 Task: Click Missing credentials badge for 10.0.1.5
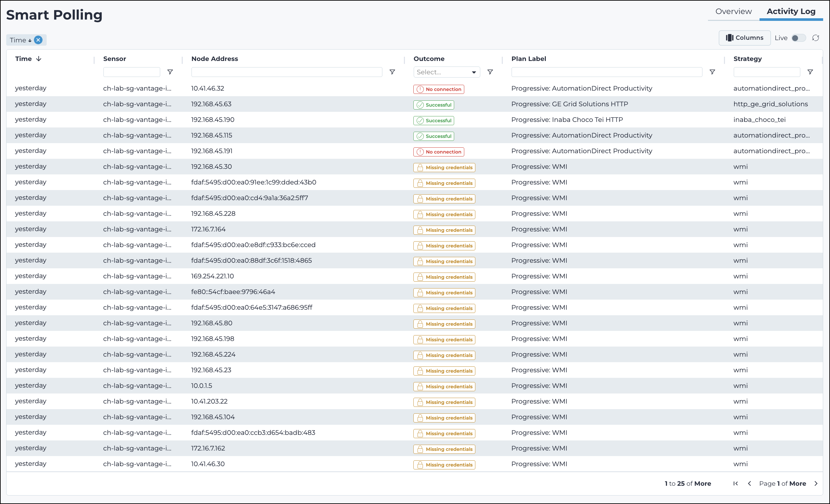[x=444, y=387]
